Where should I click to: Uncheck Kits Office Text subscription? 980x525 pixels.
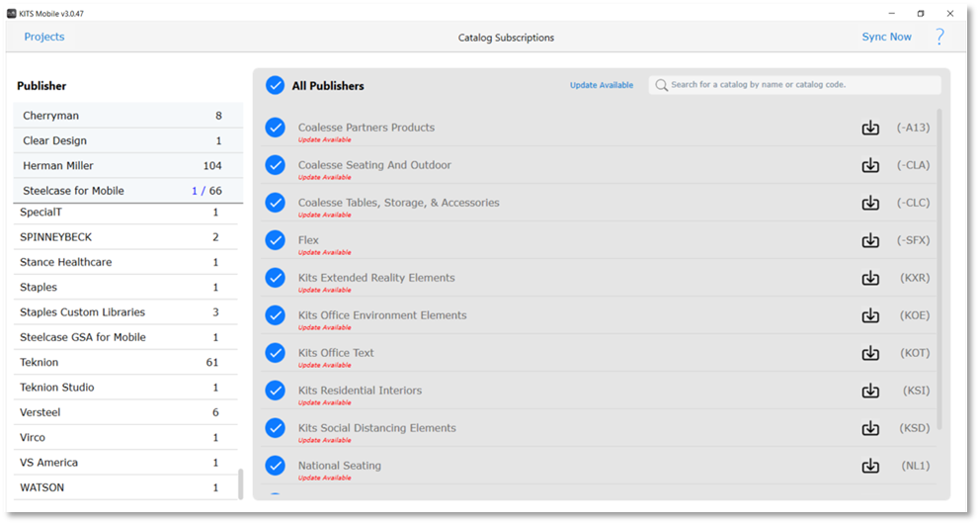pos(275,353)
